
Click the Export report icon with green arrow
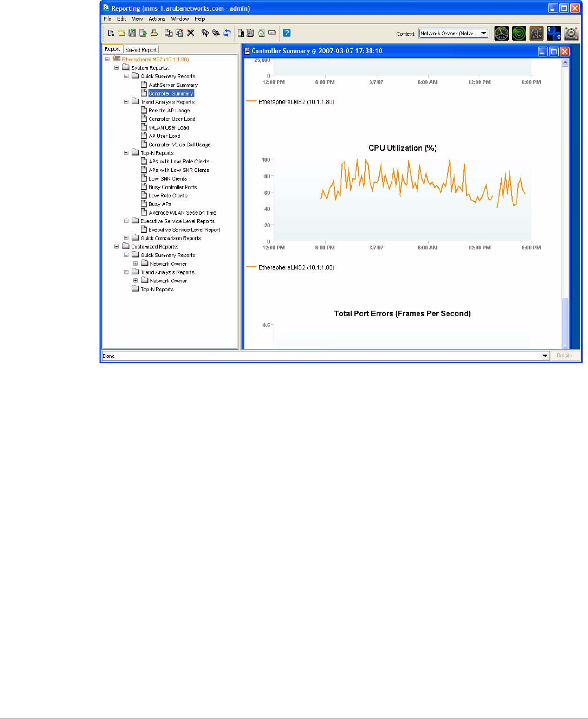[143, 33]
